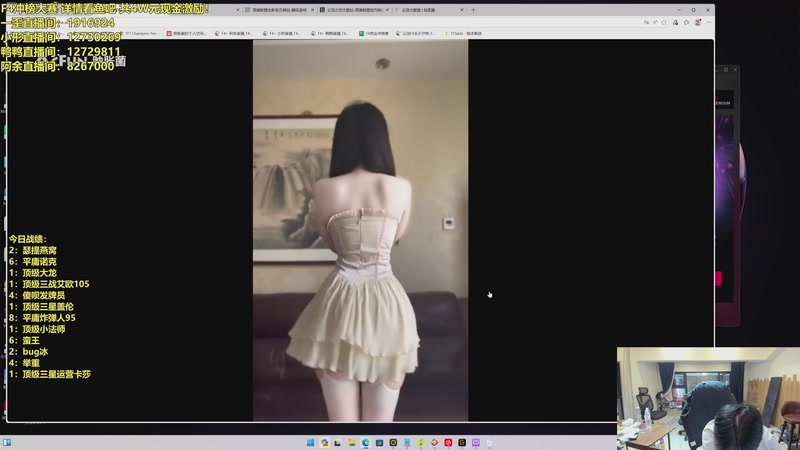Open the Widgets icon at taskbar left

point(7,442)
